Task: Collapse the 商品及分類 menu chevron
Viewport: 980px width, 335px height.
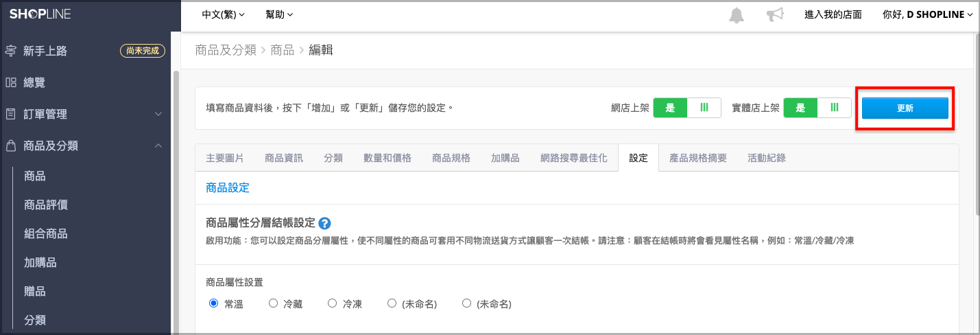Action: click(158, 146)
